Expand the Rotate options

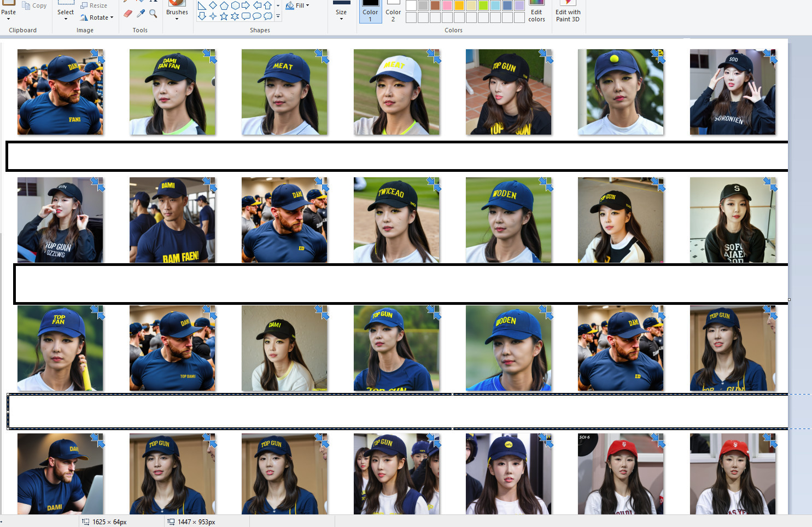tap(97, 18)
